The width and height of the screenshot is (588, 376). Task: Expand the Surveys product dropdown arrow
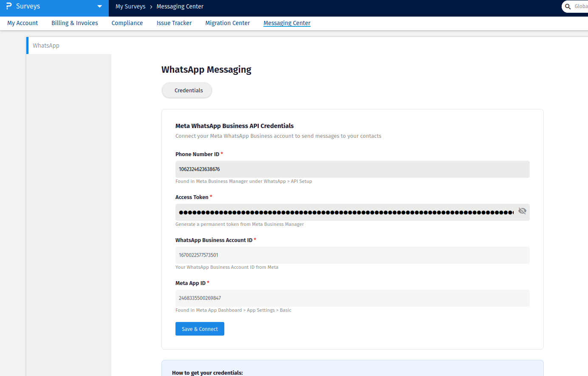pos(99,6)
